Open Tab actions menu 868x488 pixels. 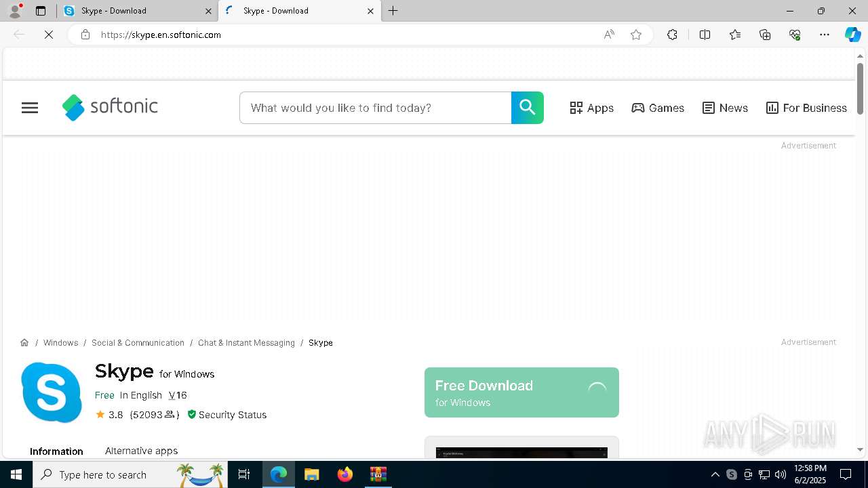(x=41, y=11)
